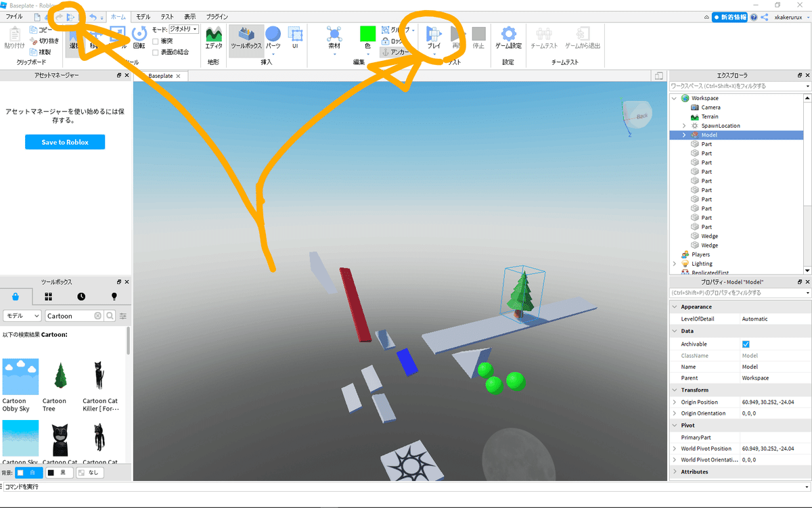
Task: Toggle the Archivable property checkbox
Action: pos(746,344)
